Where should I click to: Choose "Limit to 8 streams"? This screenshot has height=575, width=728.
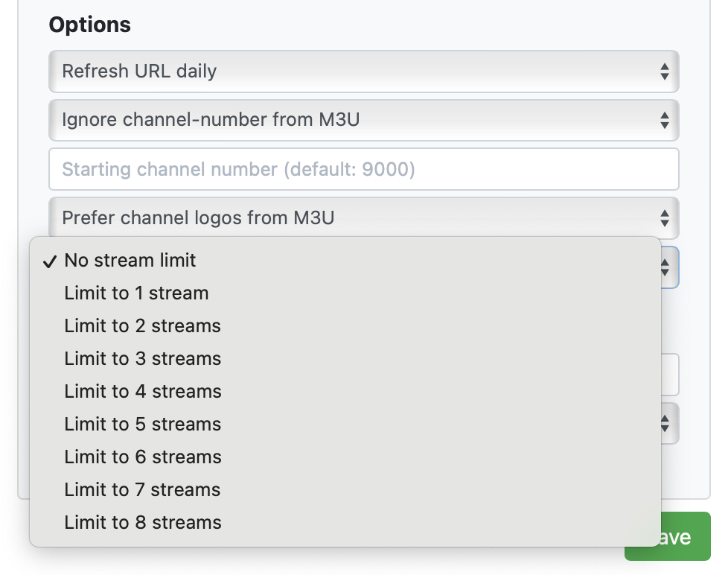pyautogui.click(x=142, y=523)
